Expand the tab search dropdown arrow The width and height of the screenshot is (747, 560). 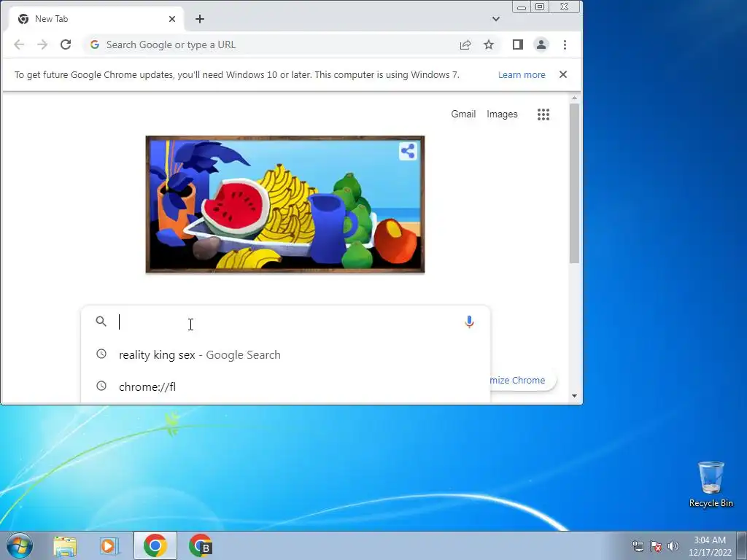click(496, 19)
